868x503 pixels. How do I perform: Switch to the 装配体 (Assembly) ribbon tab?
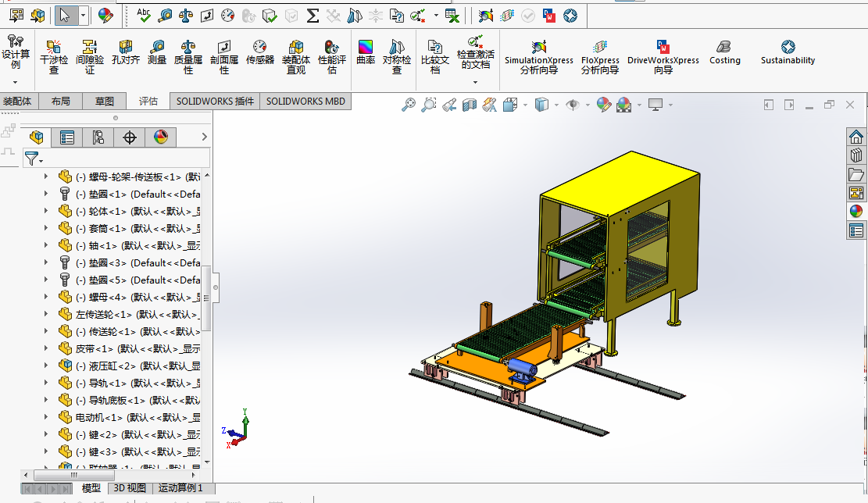pyautogui.click(x=18, y=102)
